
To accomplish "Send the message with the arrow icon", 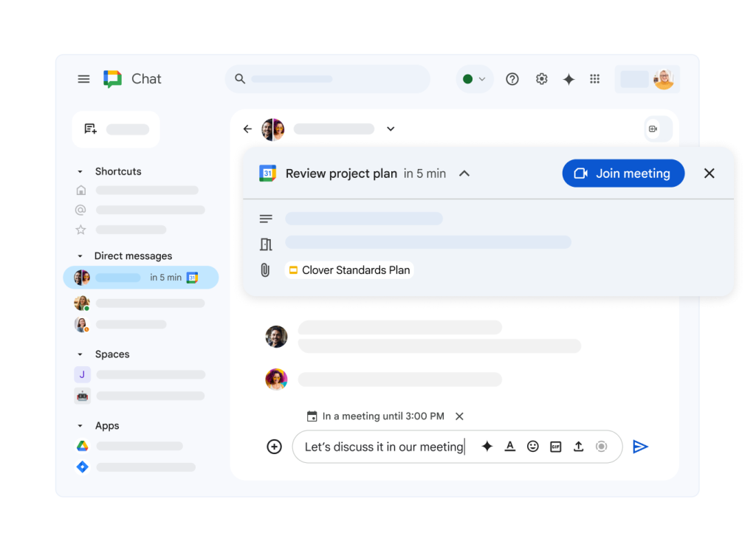I will (640, 447).
